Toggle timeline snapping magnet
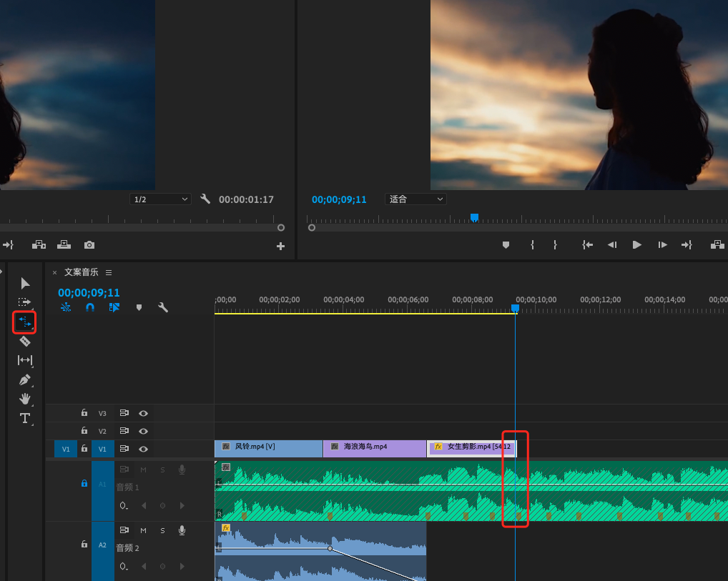 click(x=89, y=307)
